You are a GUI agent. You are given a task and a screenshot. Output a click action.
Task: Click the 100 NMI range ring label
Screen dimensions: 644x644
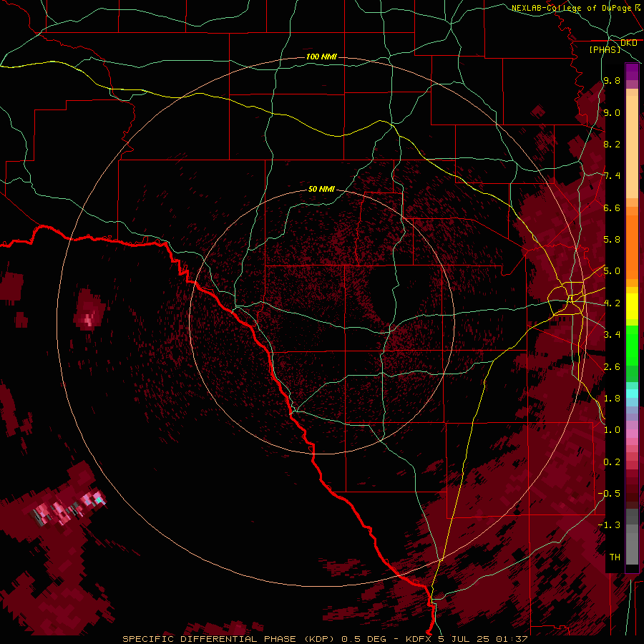coord(321,57)
